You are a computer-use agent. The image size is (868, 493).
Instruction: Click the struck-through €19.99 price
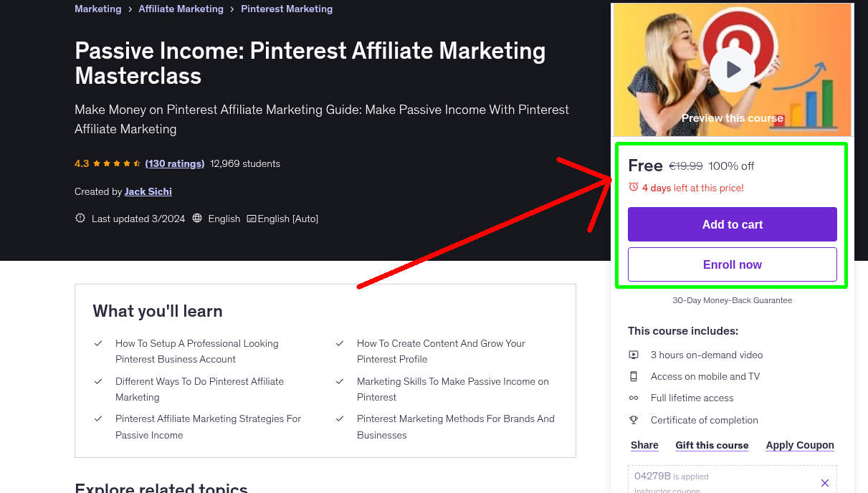(686, 166)
